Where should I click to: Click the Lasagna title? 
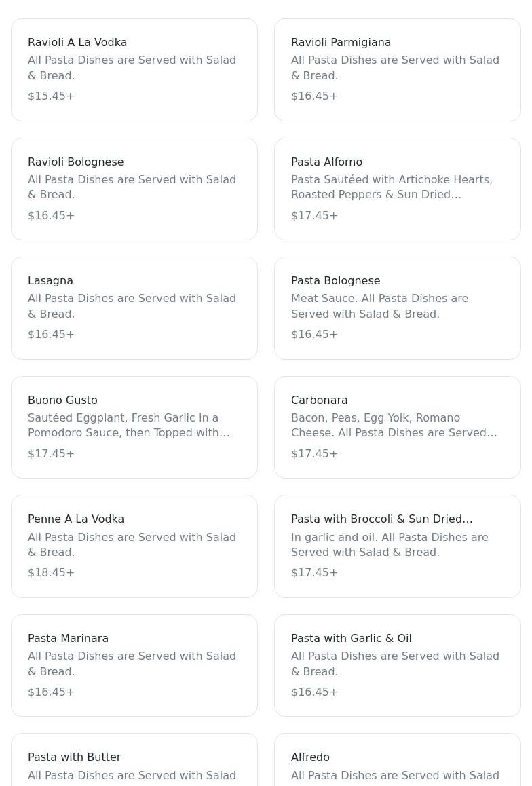pyautogui.click(x=50, y=281)
